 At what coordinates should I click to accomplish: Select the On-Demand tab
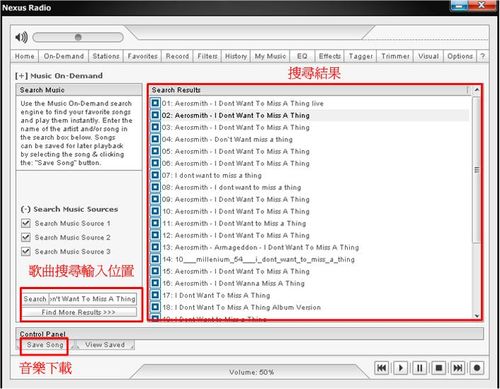coord(64,56)
